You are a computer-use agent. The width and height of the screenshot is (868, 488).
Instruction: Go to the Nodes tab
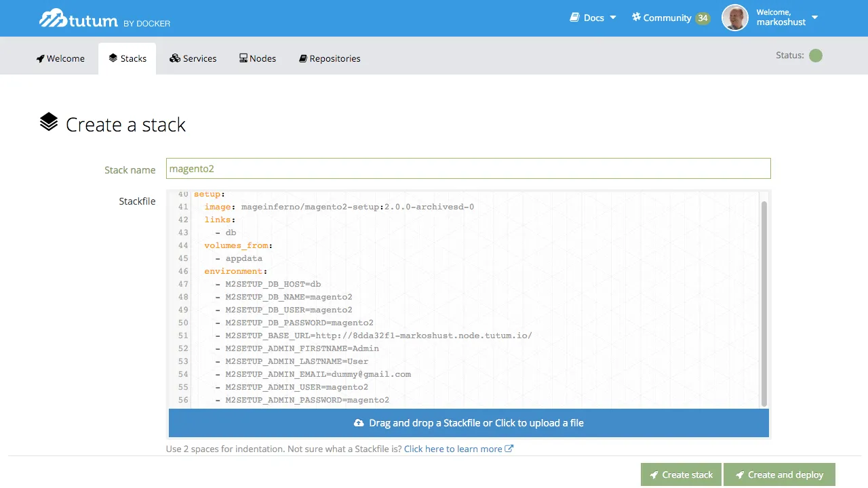(258, 58)
